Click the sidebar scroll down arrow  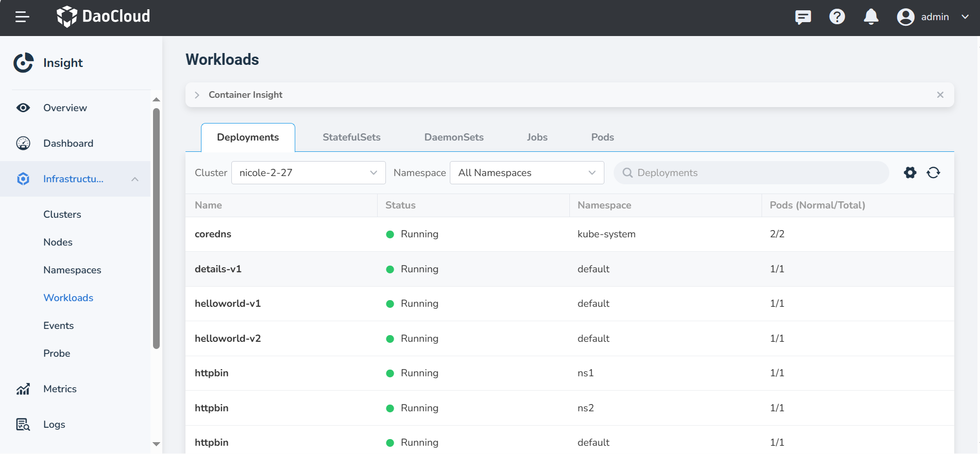click(x=156, y=444)
